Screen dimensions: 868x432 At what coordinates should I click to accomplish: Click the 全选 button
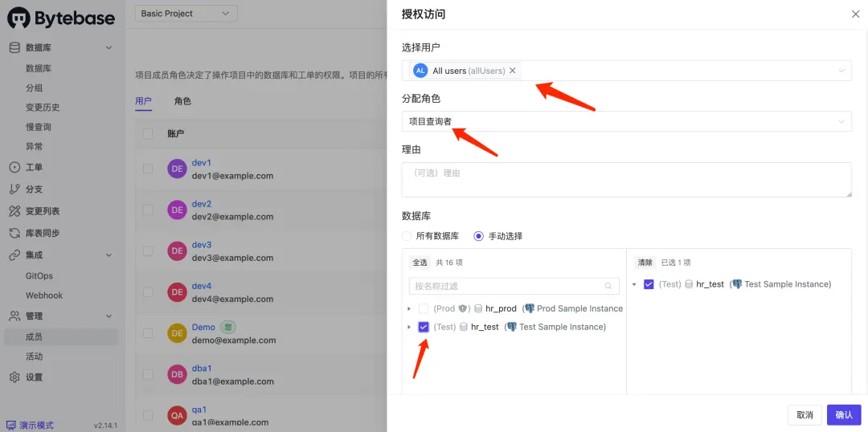(420, 263)
